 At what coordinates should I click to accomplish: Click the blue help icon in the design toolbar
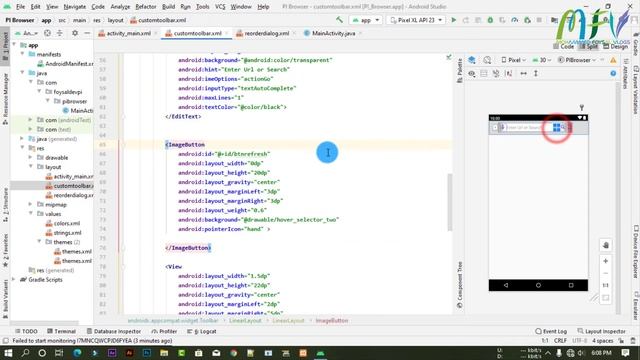point(613,73)
